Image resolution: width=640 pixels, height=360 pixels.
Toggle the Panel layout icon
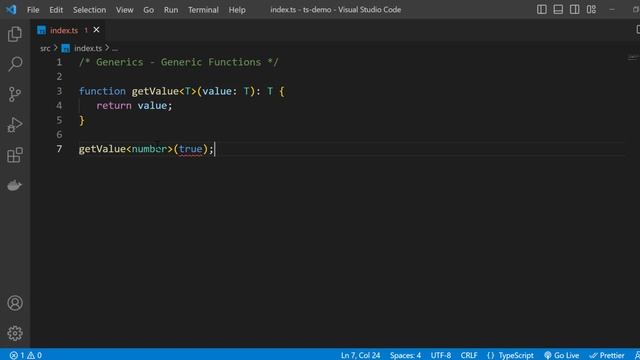click(558, 9)
